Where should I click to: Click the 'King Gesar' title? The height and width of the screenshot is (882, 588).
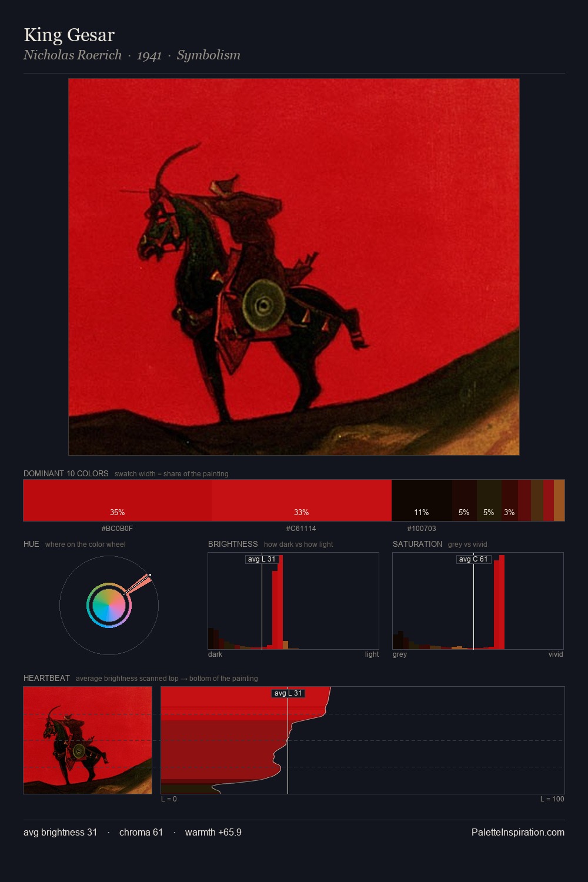pos(69,35)
